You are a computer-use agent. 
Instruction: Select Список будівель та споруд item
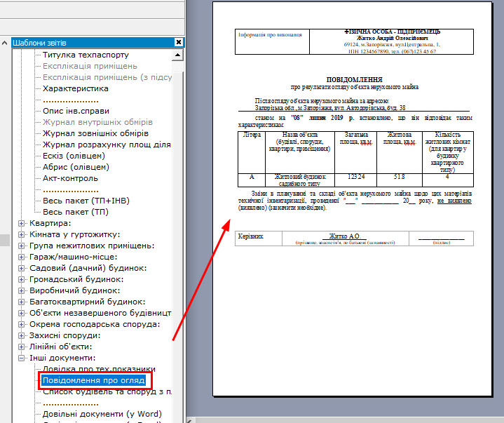point(107,392)
